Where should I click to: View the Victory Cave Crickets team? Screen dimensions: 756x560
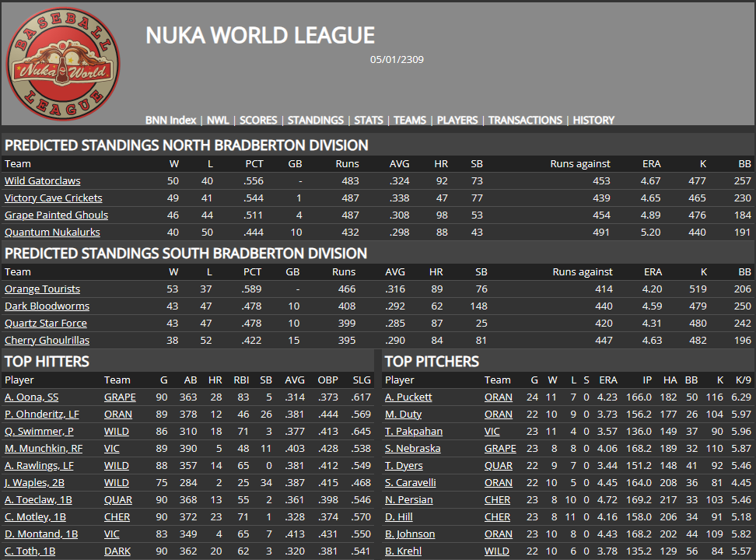click(53, 198)
